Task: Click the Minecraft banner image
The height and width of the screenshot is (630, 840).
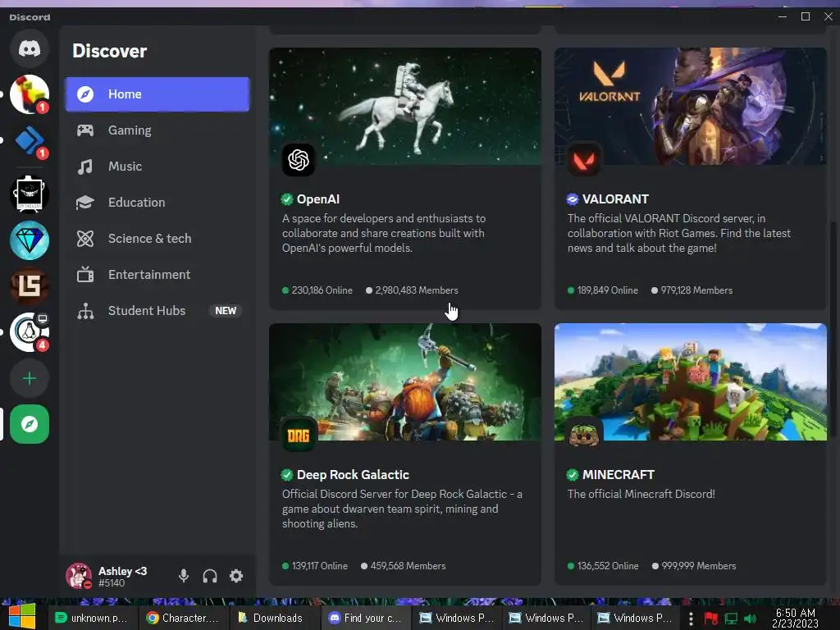Action: coord(691,382)
